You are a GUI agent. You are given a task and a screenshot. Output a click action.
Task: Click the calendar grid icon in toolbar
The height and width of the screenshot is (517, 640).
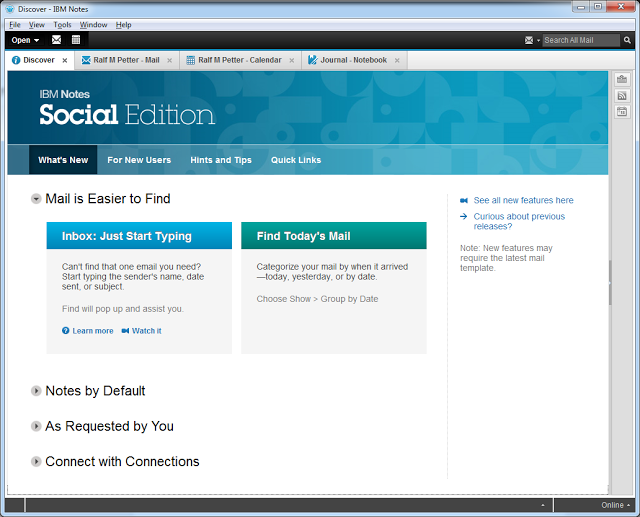[76, 40]
